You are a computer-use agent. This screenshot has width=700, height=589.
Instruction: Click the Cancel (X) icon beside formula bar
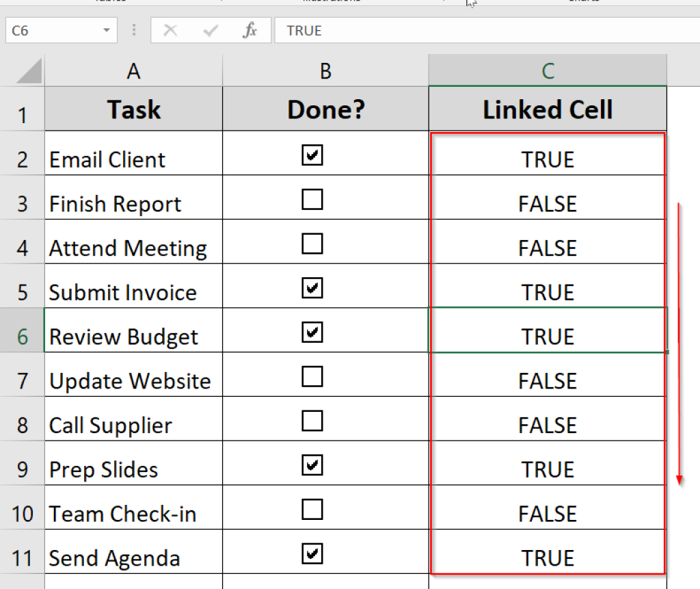[170, 30]
